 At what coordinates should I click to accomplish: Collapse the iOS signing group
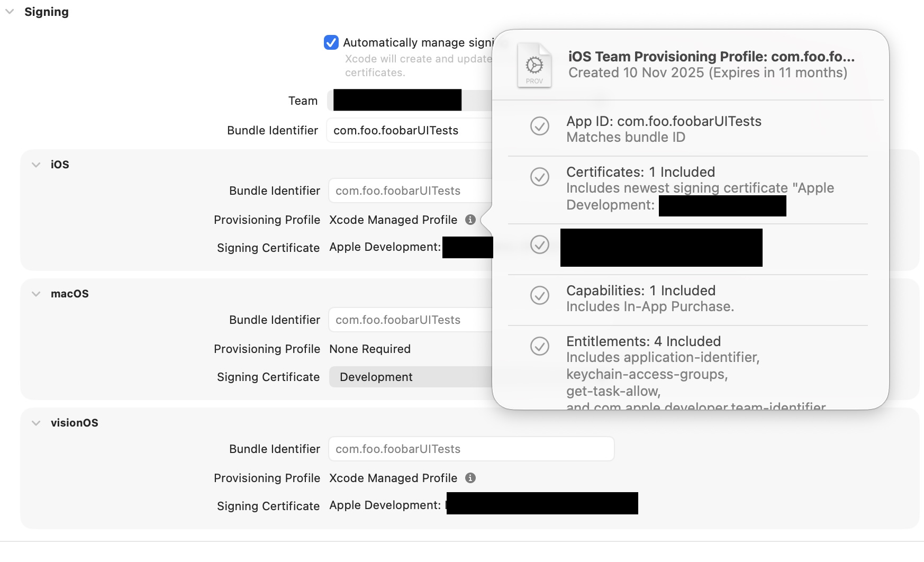(x=36, y=165)
